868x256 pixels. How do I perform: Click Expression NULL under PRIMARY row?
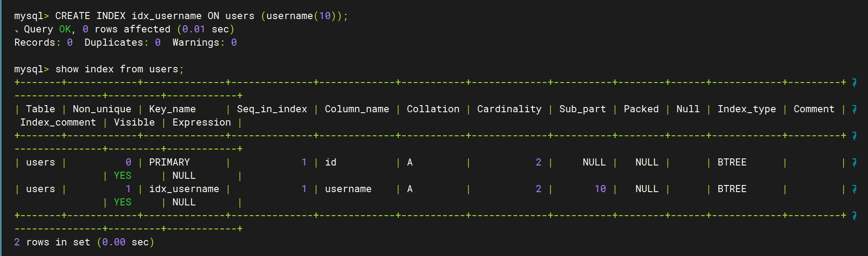[x=184, y=176]
